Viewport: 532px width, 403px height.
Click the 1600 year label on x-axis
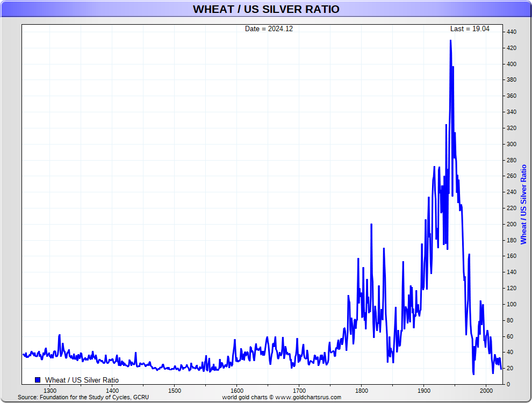tap(236, 390)
